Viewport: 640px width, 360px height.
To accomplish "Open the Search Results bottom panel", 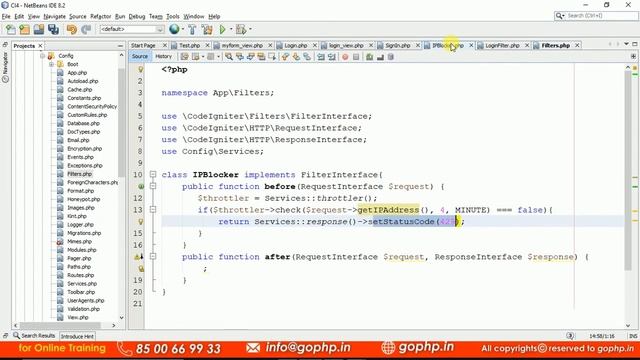I will (34, 336).
